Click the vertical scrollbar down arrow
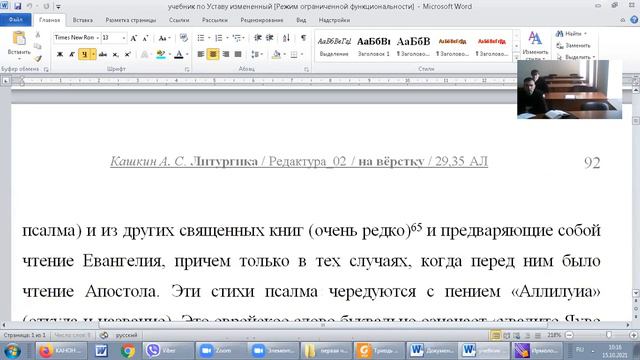The image size is (640, 360). [x=636, y=293]
